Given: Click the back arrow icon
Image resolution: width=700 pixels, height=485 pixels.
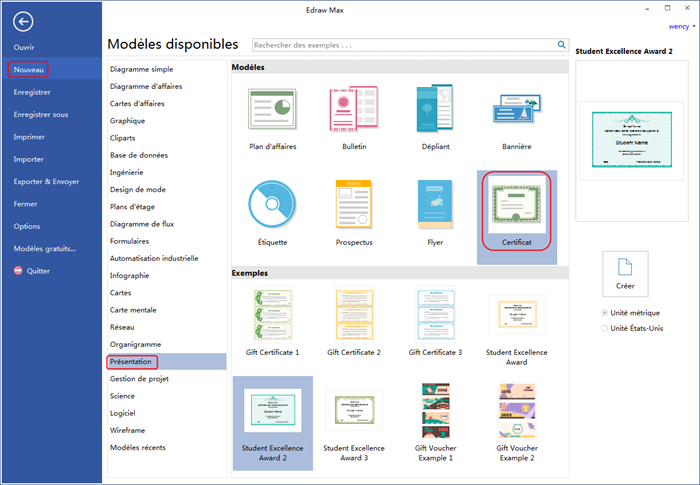Looking at the screenshot, I should pos(23,21).
